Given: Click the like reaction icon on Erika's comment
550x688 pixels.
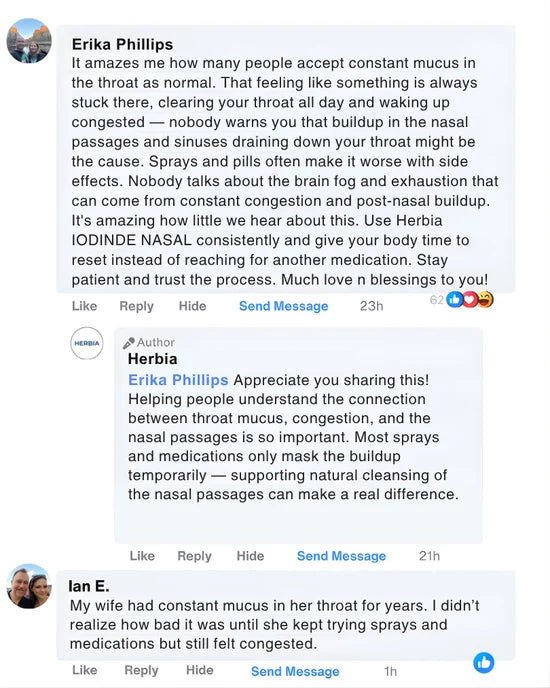Looking at the screenshot, I should click(454, 300).
